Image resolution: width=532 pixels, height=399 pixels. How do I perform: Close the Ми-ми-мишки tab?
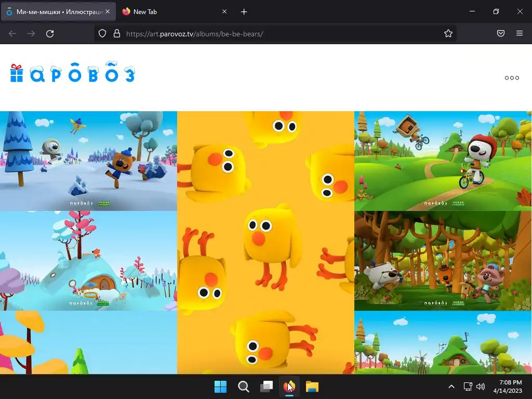(x=108, y=11)
